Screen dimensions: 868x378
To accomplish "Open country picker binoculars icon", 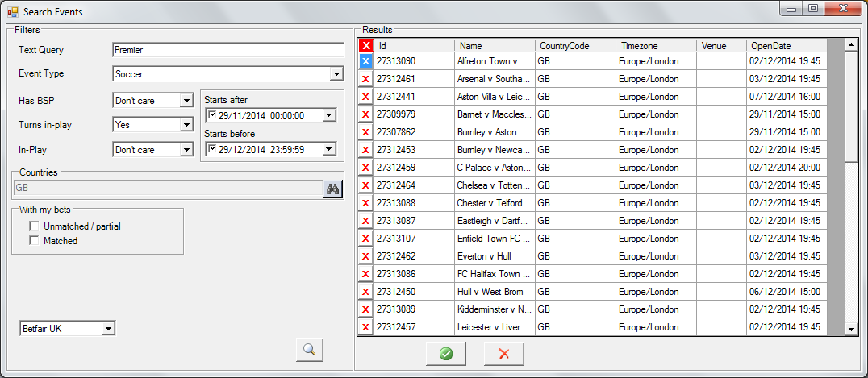I will 333,189.
